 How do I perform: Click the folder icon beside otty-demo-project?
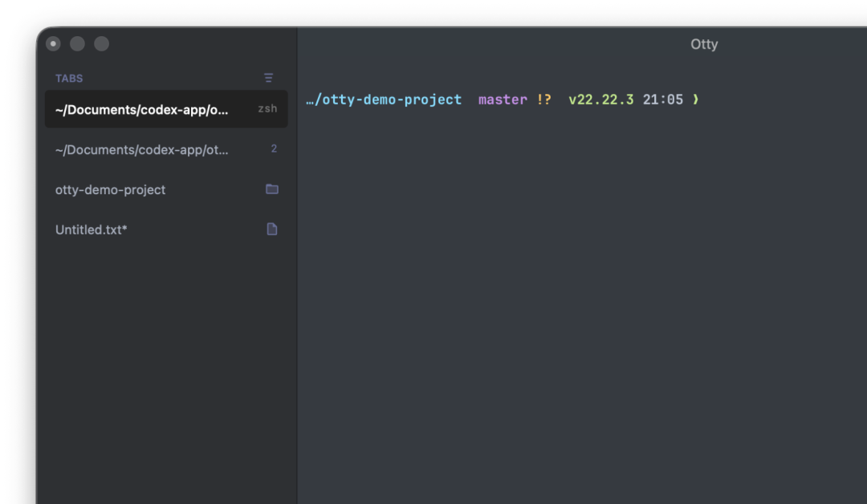[272, 189]
